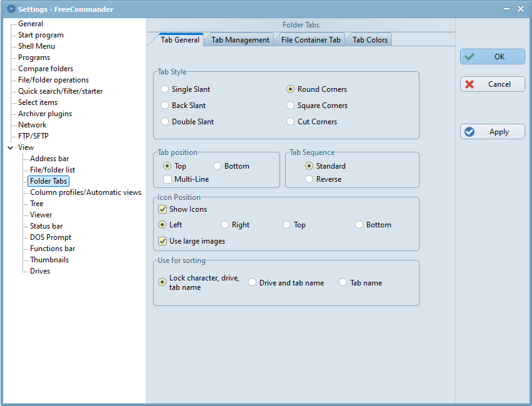Viewport: 532px width, 406px height.
Task: Select Address bar in the settings tree
Action: [49, 159]
